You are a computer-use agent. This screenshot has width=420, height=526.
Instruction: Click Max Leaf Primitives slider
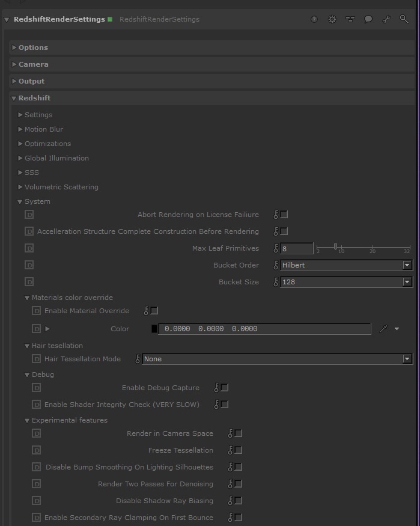364,248
